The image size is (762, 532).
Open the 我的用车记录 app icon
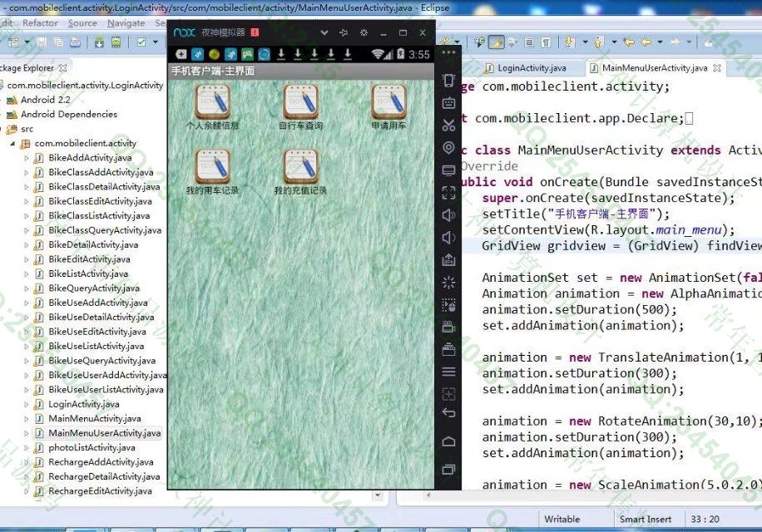pyautogui.click(x=212, y=166)
